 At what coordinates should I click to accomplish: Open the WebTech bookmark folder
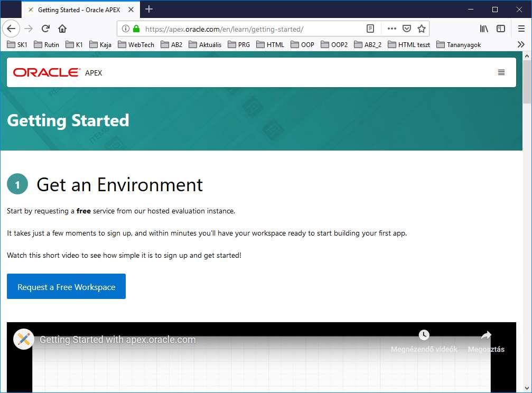tap(136, 44)
